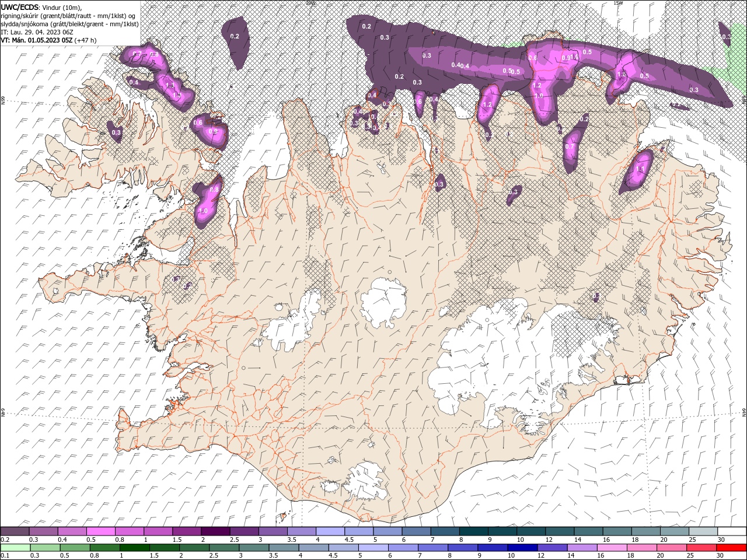Pick the lavender 14–16 swatch in lower scale
Image resolution: width=747 pixels, height=560 pixels.
(x=581, y=547)
